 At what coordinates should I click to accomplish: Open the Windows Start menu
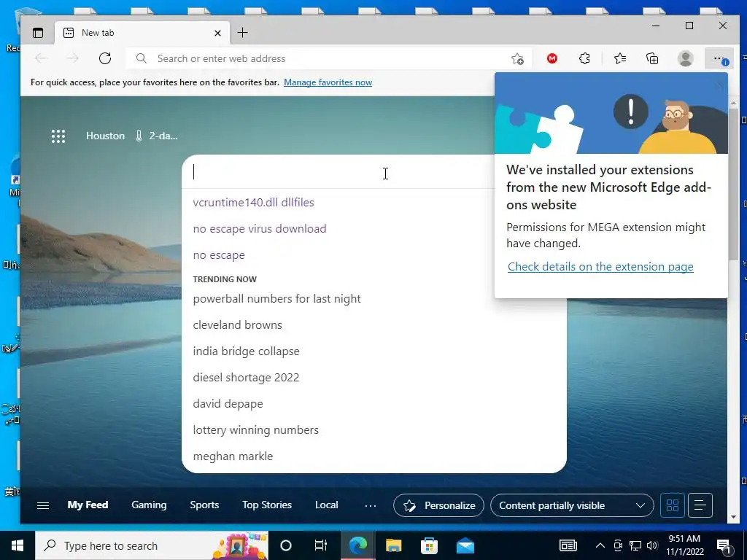18,545
